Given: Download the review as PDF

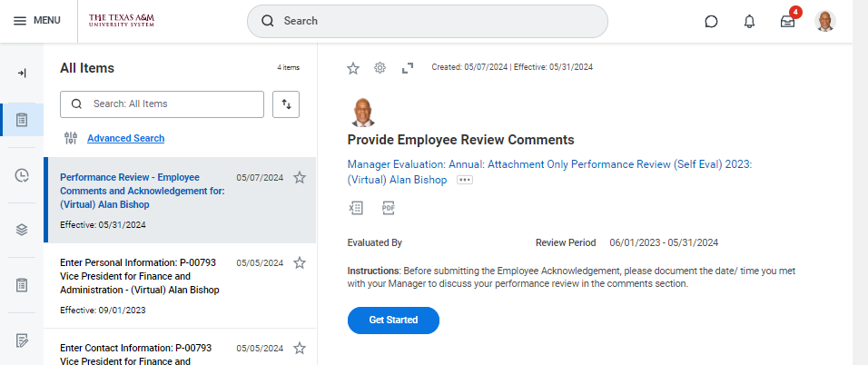Looking at the screenshot, I should click(x=388, y=207).
